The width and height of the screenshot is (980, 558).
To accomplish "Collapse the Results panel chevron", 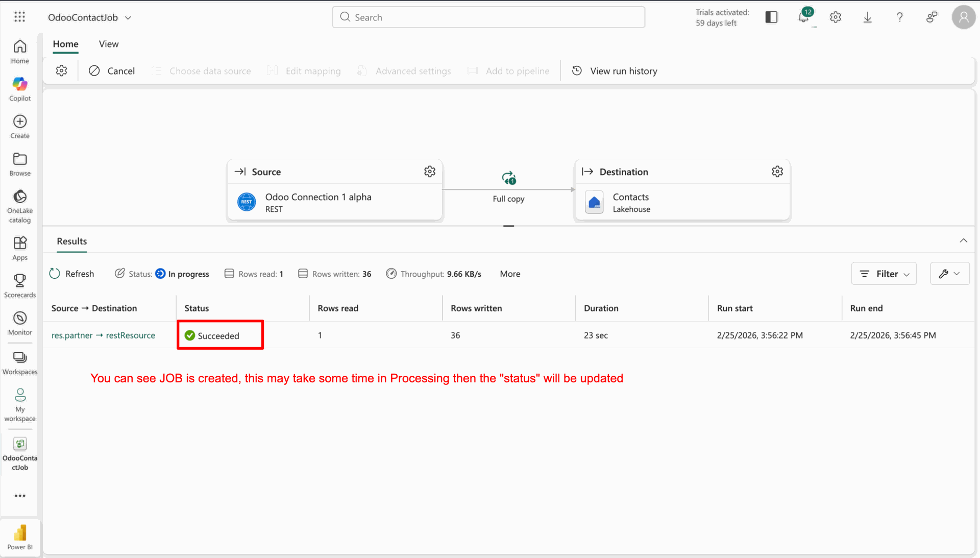I will pyautogui.click(x=963, y=240).
